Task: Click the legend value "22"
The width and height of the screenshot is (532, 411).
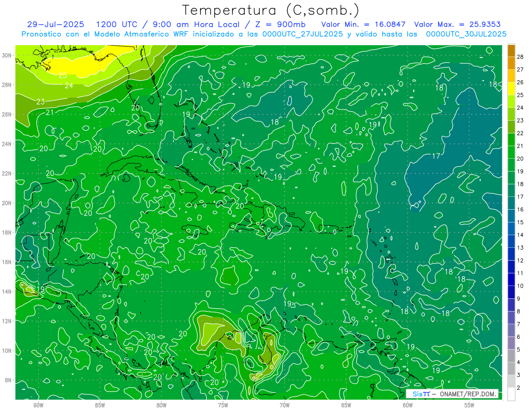Action: [x=520, y=133]
